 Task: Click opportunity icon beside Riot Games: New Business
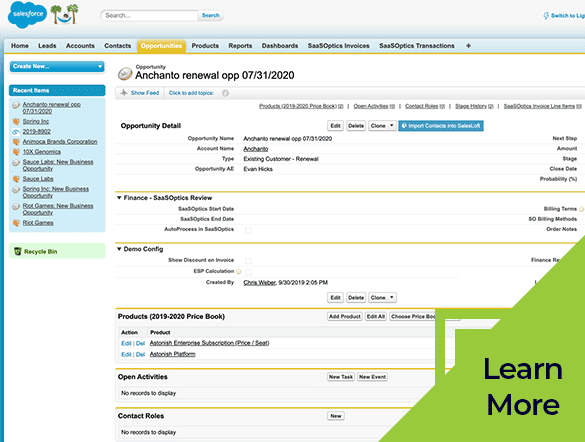(x=16, y=206)
